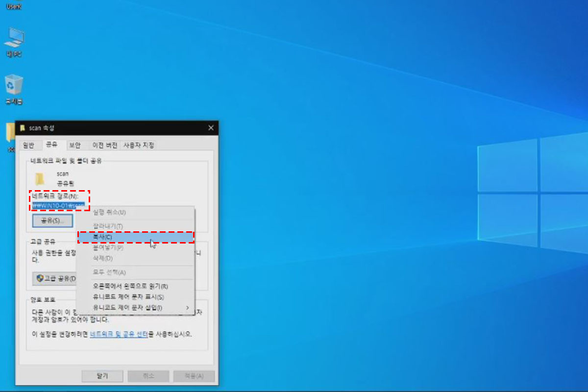Select the User folder desktop icon
The image size is (588, 392).
pyautogui.click(x=14, y=6)
